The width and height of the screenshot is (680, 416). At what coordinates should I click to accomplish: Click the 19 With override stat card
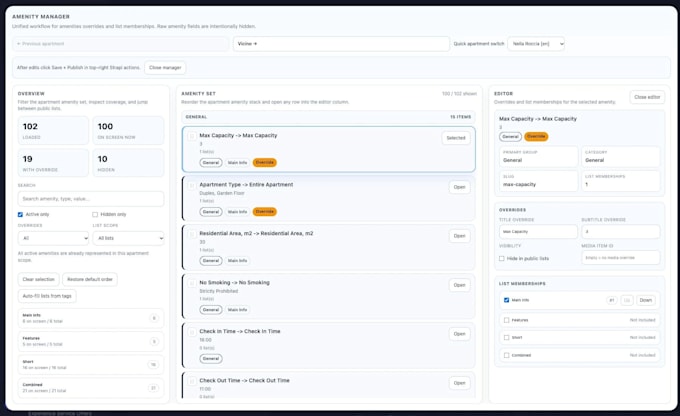[53, 163]
